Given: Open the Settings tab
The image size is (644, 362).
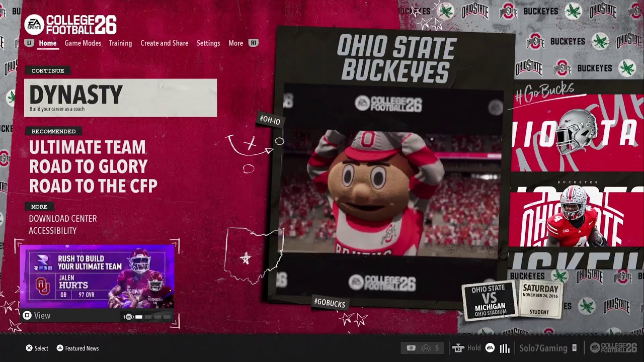Looking at the screenshot, I should 208,43.
